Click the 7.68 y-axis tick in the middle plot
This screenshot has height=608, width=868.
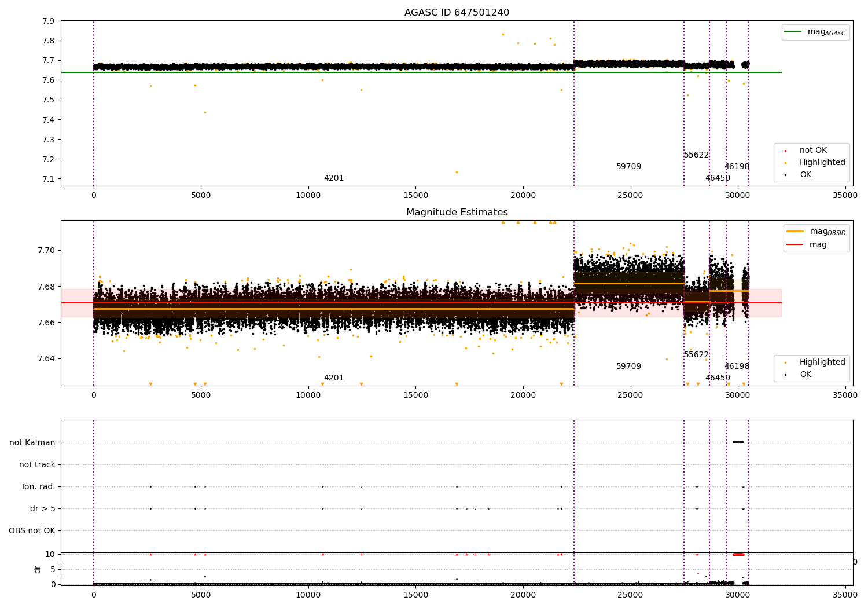pyautogui.click(x=46, y=287)
